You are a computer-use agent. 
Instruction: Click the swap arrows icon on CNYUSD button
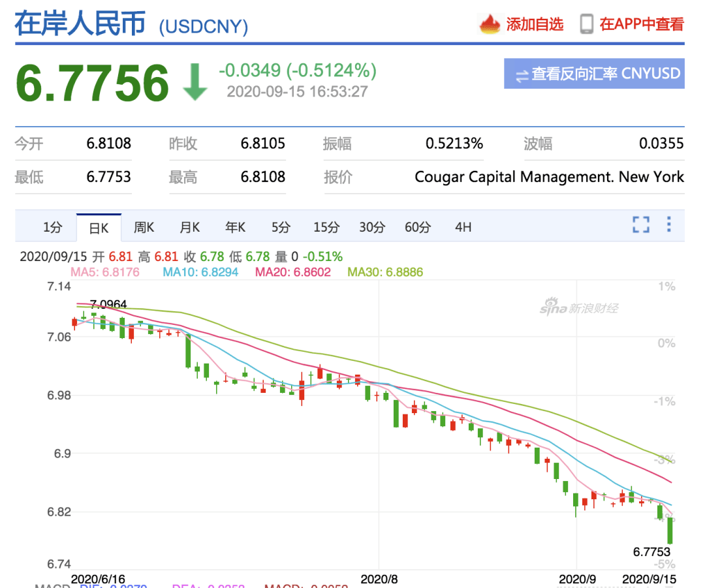coord(522,75)
